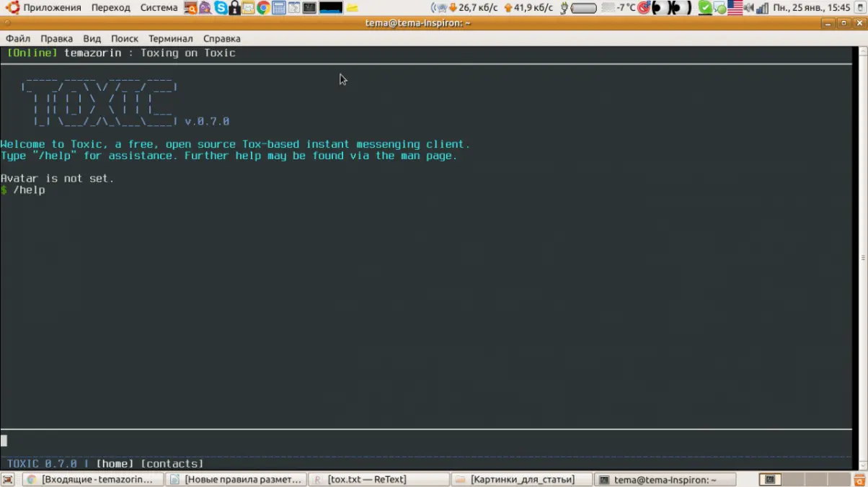The width and height of the screenshot is (868, 487).
Task: Click the network signal bars icon
Action: 762,8
